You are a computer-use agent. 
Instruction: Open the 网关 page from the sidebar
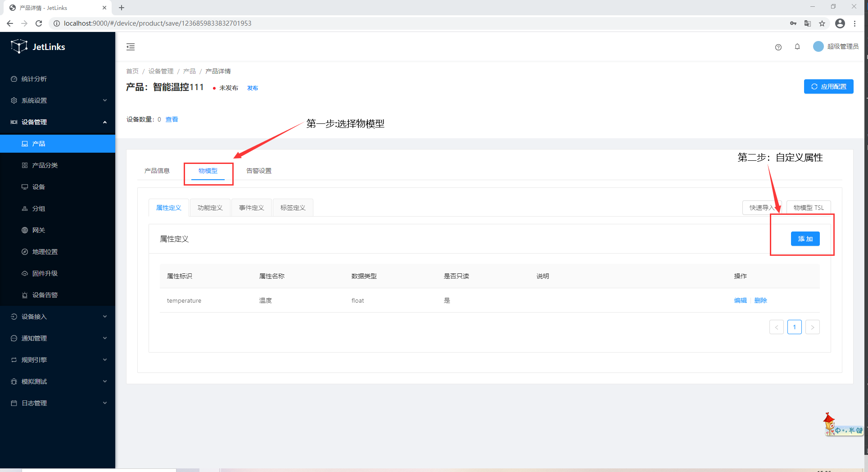(x=39, y=230)
